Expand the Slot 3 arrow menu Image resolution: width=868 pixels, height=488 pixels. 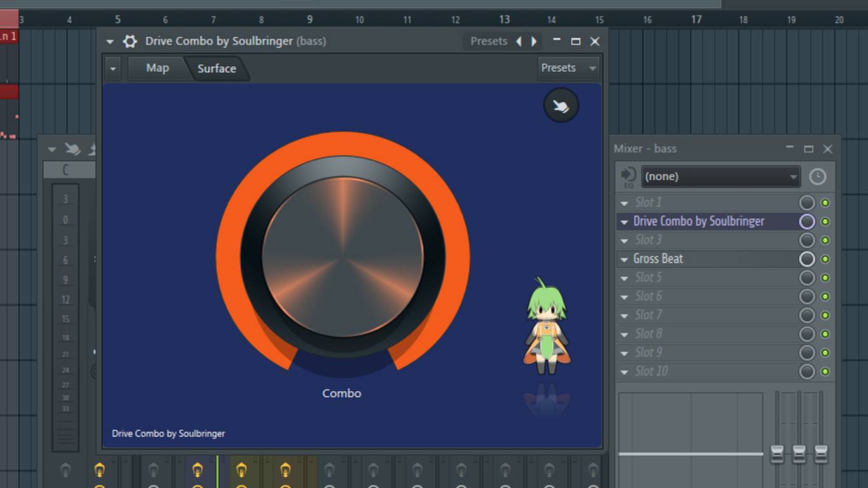coord(624,240)
